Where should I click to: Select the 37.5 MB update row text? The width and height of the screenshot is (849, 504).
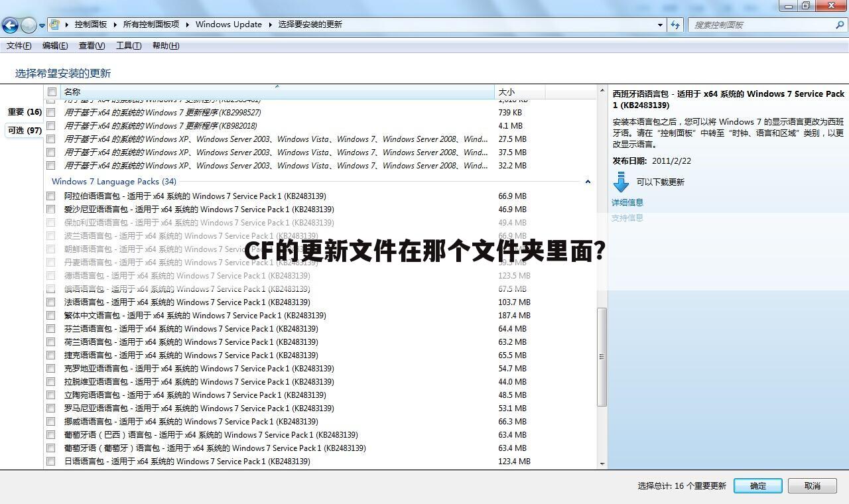tap(276, 153)
